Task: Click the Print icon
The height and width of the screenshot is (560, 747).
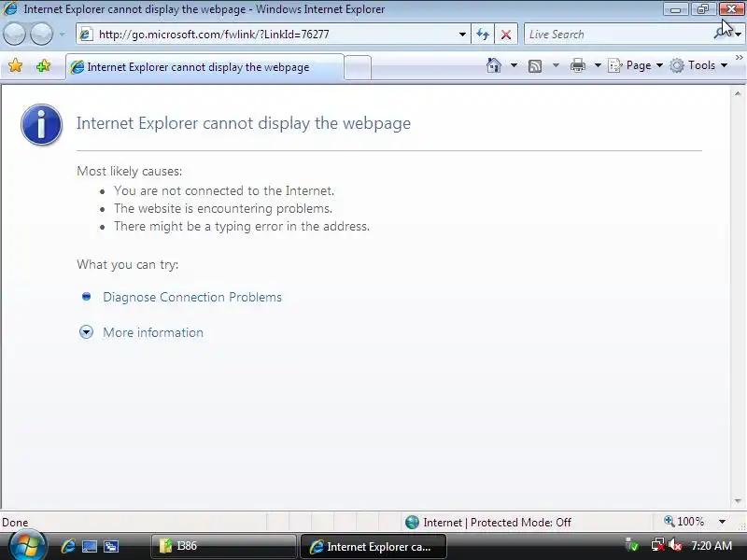Action: click(x=577, y=65)
